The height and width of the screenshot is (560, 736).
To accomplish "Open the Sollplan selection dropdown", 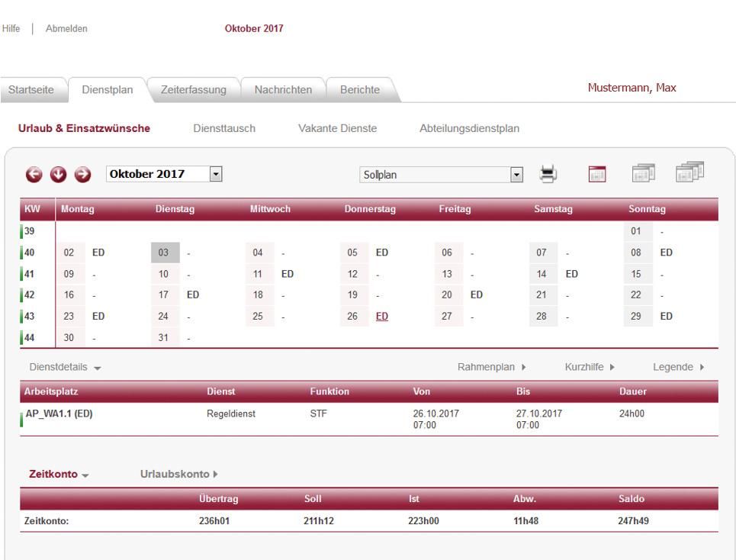I will point(516,174).
